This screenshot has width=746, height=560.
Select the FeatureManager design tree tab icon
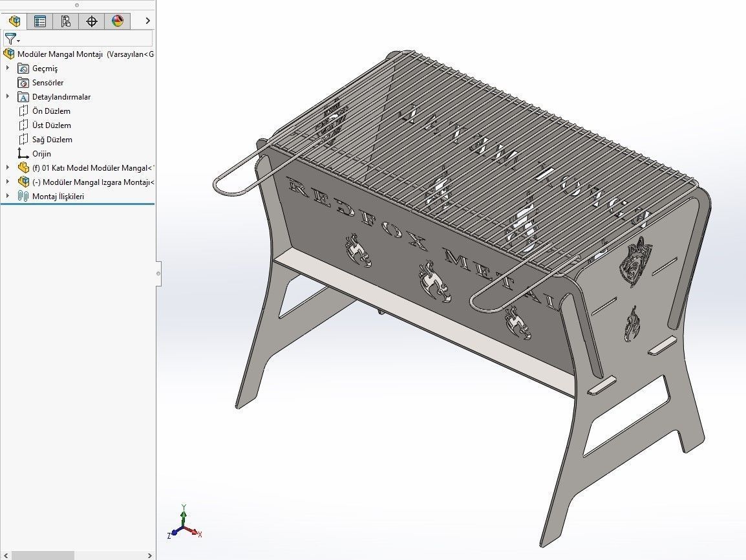pyautogui.click(x=14, y=21)
